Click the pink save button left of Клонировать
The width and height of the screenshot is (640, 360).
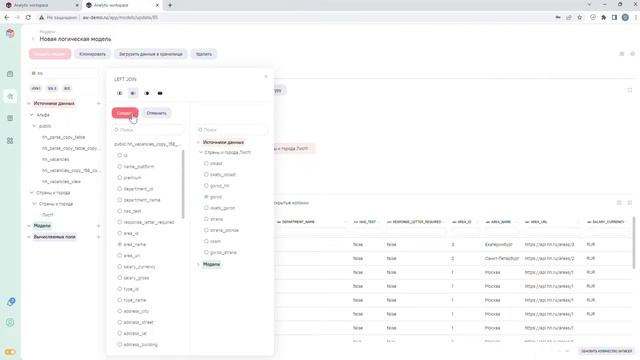[x=50, y=54]
